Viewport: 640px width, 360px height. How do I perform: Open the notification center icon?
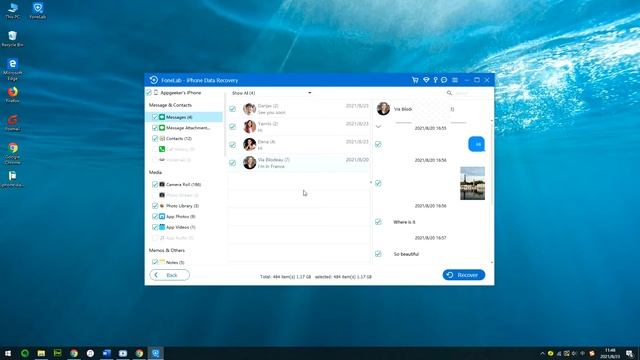(x=630, y=353)
